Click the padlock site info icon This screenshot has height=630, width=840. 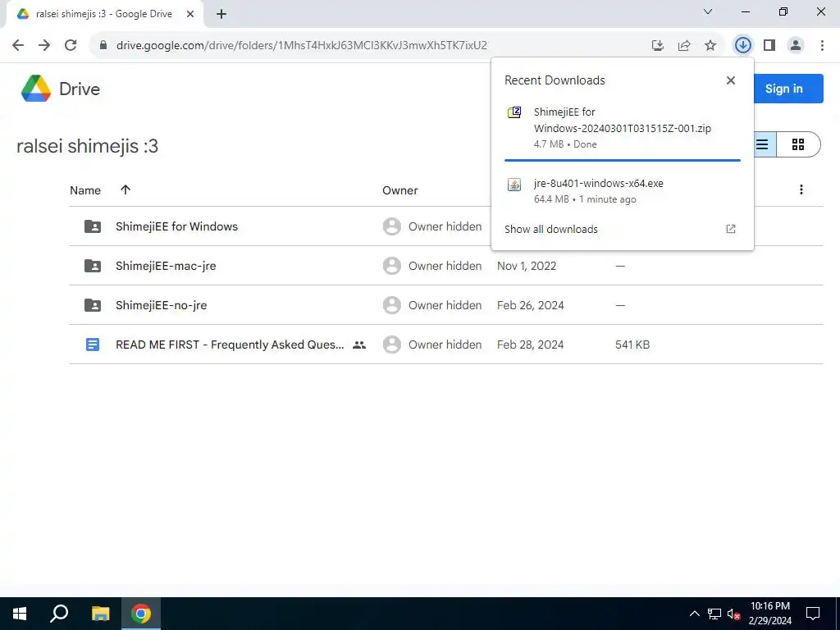pyautogui.click(x=103, y=45)
